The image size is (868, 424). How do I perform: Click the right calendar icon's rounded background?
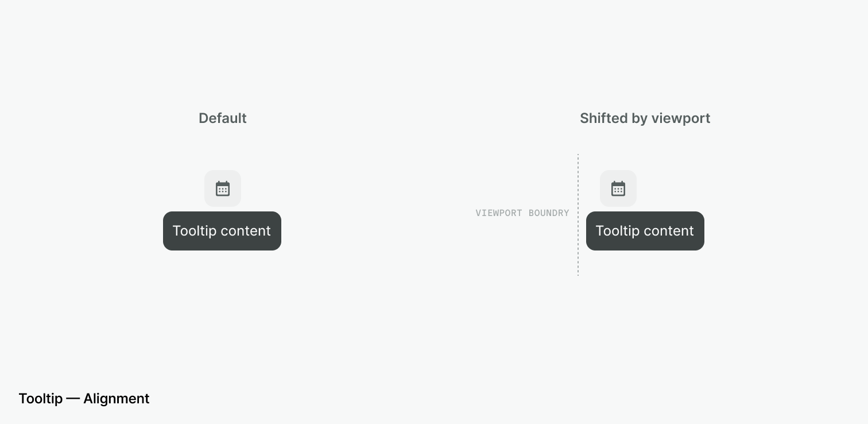click(618, 188)
